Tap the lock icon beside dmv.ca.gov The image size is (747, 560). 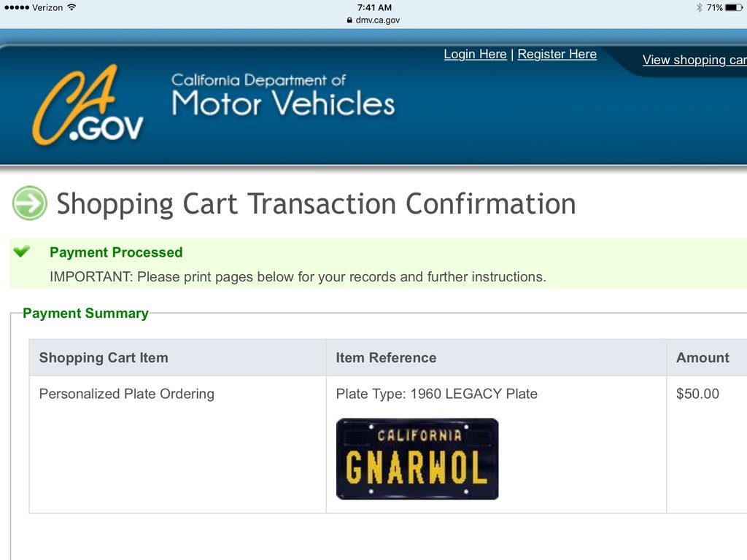(x=349, y=20)
